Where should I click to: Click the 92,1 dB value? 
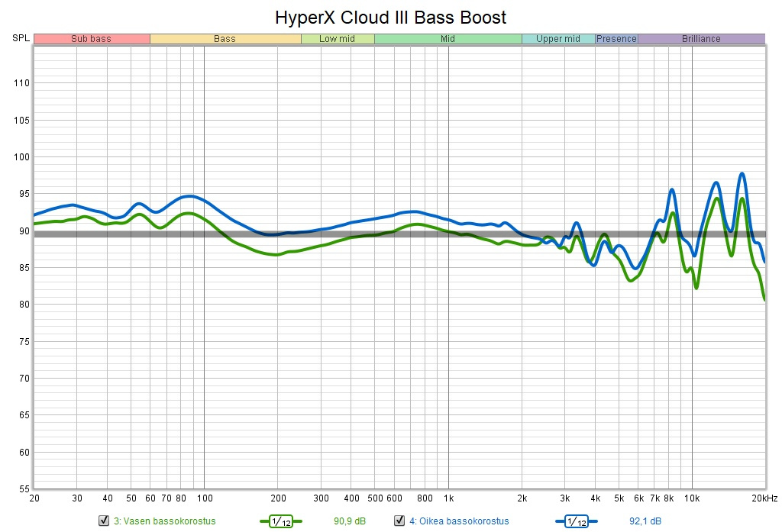(645, 521)
